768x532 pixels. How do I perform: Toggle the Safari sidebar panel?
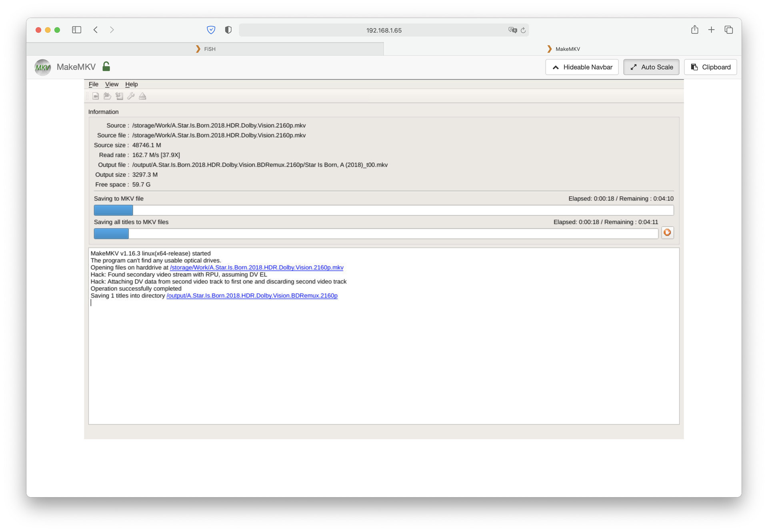(x=76, y=30)
